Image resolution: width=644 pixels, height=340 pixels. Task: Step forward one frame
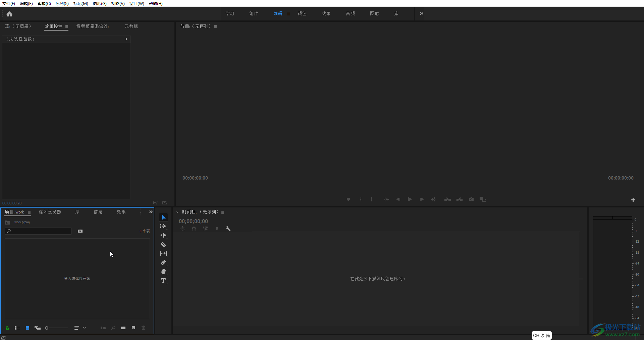coord(422,199)
